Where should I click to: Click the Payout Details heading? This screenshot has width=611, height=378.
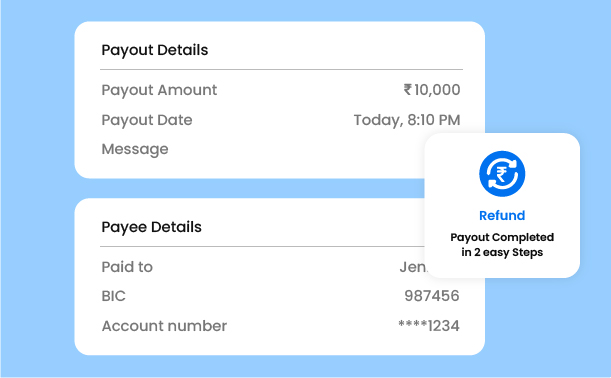[155, 50]
